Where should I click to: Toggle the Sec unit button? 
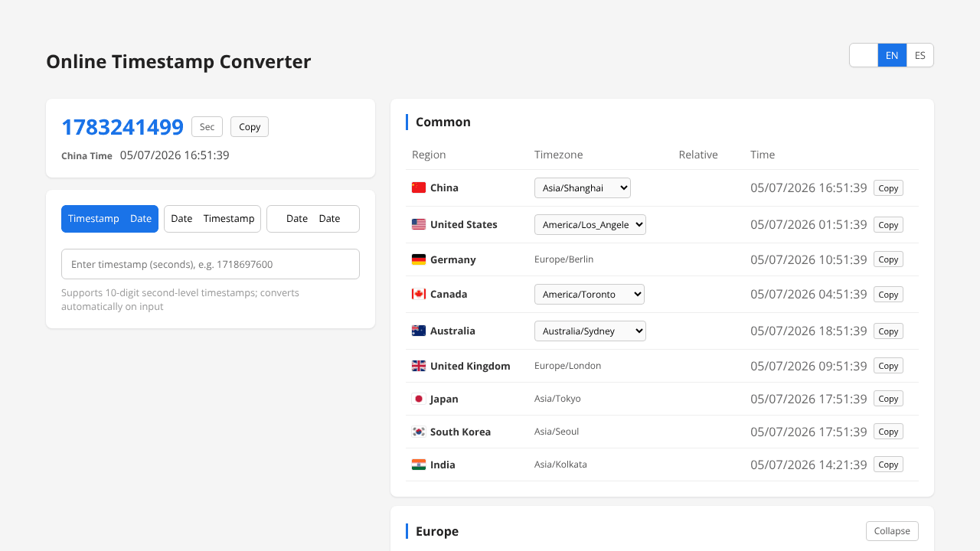207,127
